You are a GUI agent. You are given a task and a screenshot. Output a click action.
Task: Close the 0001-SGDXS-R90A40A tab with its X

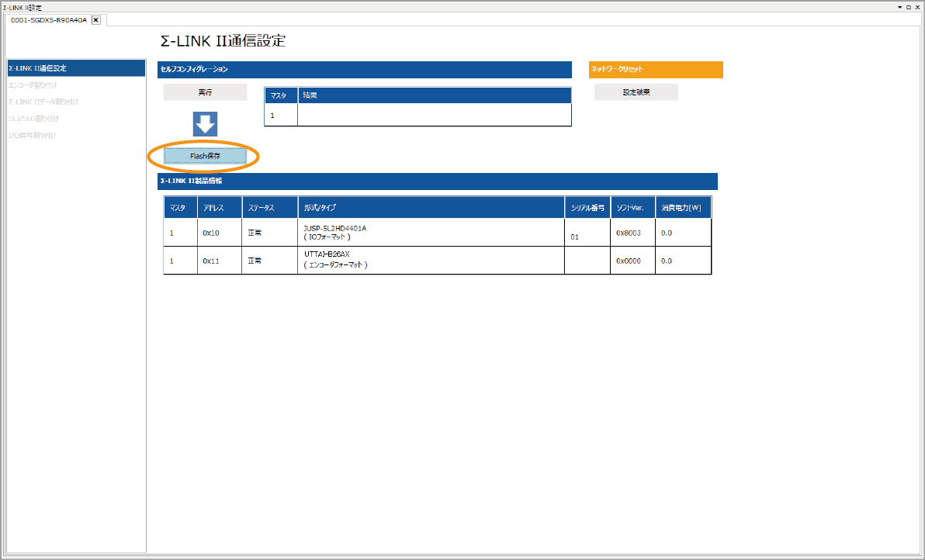click(96, 19)
